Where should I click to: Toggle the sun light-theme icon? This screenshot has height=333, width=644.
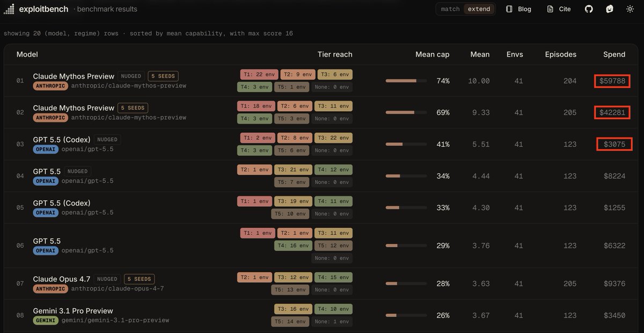630,9
